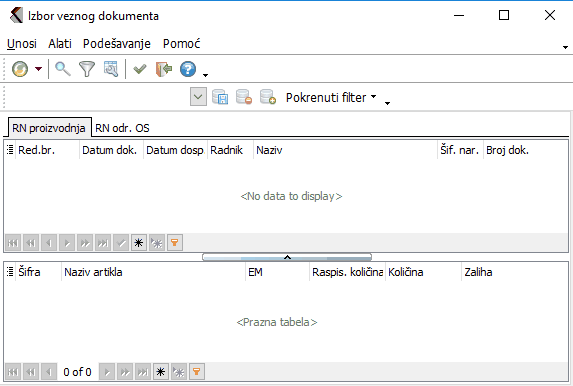The height and width of the screenshot is (386, 573).
Task: Toggle orange filter button in lower grid navigator
Action: click(197, 372)
